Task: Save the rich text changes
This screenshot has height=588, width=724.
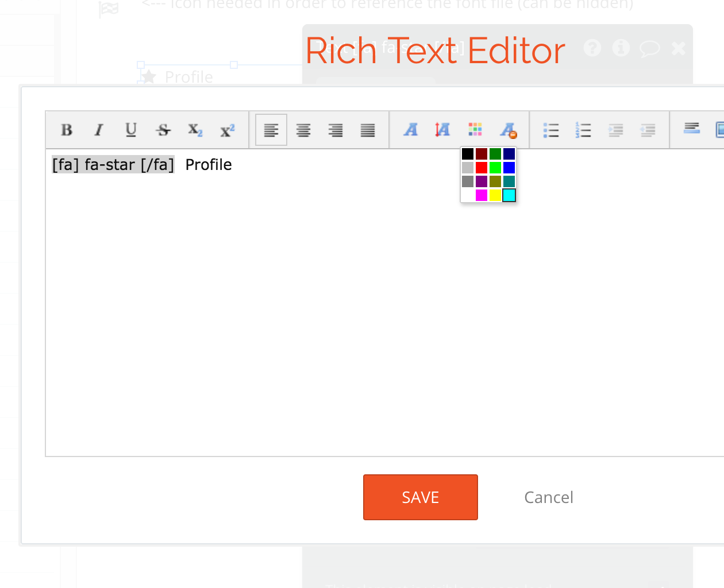Action: tap(420, 497)
